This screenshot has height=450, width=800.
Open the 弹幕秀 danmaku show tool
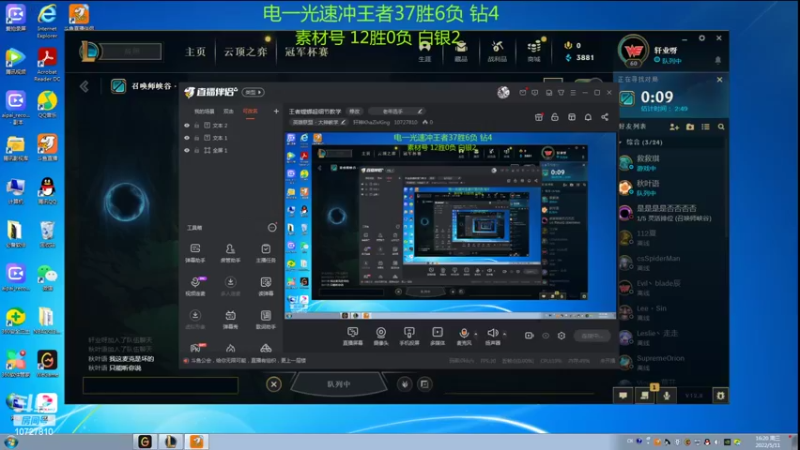pos(230,319)
